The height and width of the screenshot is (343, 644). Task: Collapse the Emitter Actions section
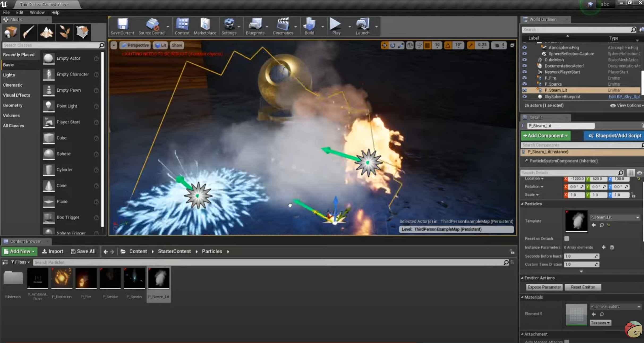coord(522,278)
